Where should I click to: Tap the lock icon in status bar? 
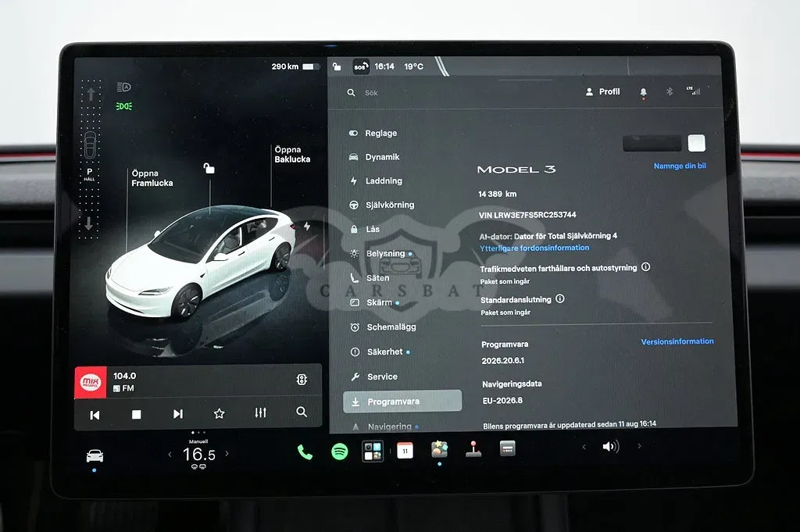(x=337, y=66)
